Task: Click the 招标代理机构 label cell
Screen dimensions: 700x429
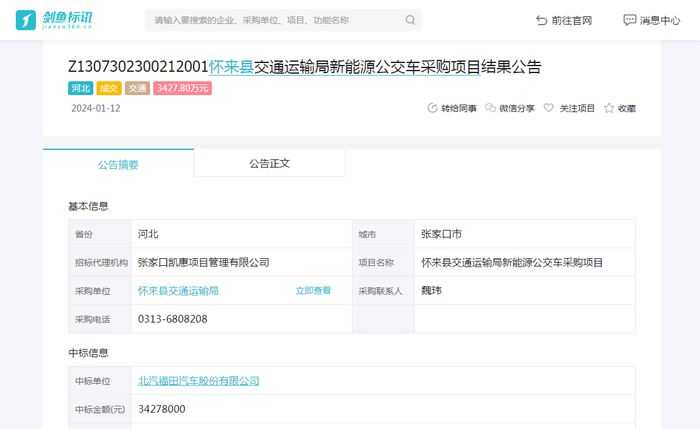Action: click(x=101, y=263)
